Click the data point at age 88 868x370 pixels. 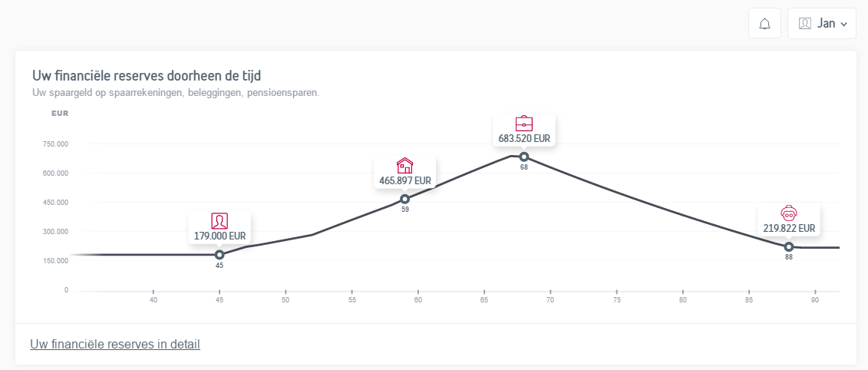(789, 246)
